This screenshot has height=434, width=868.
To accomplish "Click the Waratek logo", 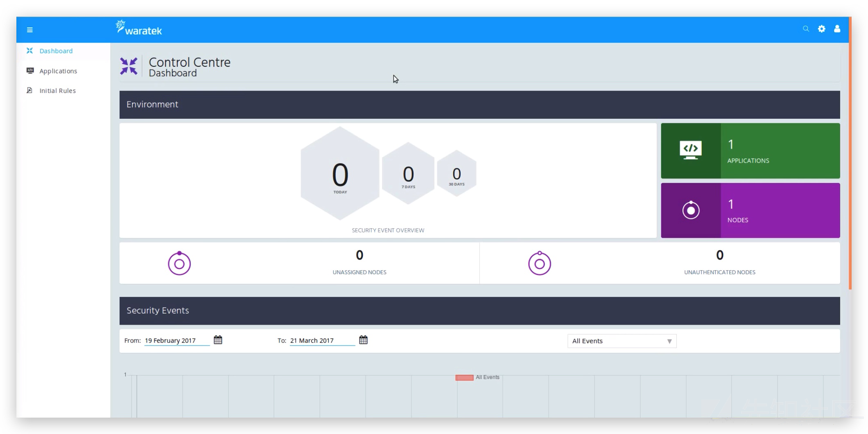I will tap(139, 28).
